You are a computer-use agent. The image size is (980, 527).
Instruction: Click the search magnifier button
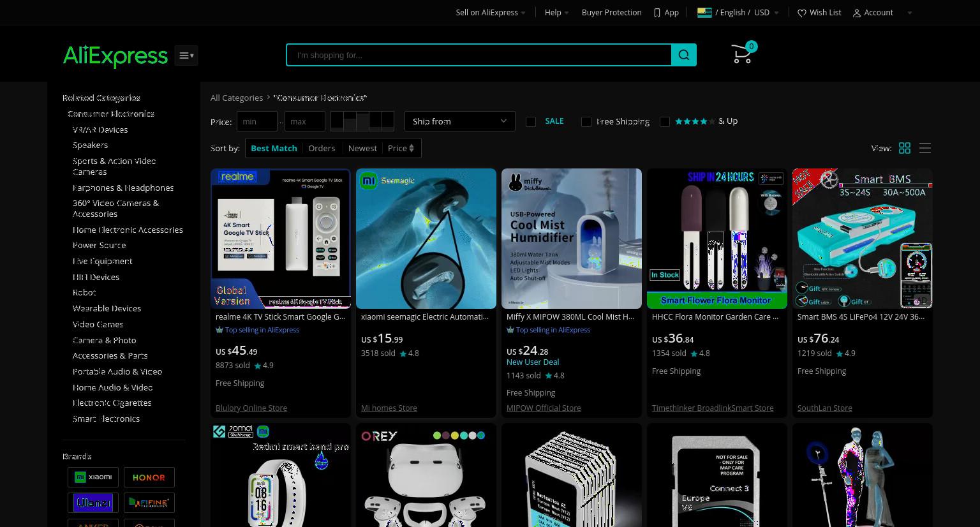(x=684, y=55)
